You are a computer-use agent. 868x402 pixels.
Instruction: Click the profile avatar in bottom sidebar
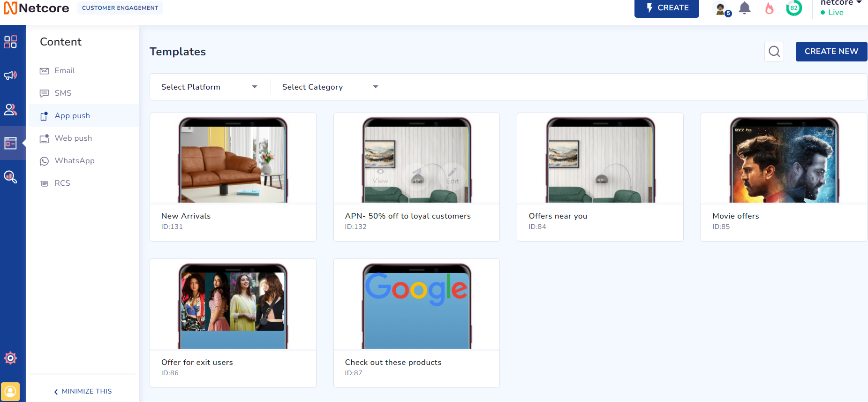point(10,391)
